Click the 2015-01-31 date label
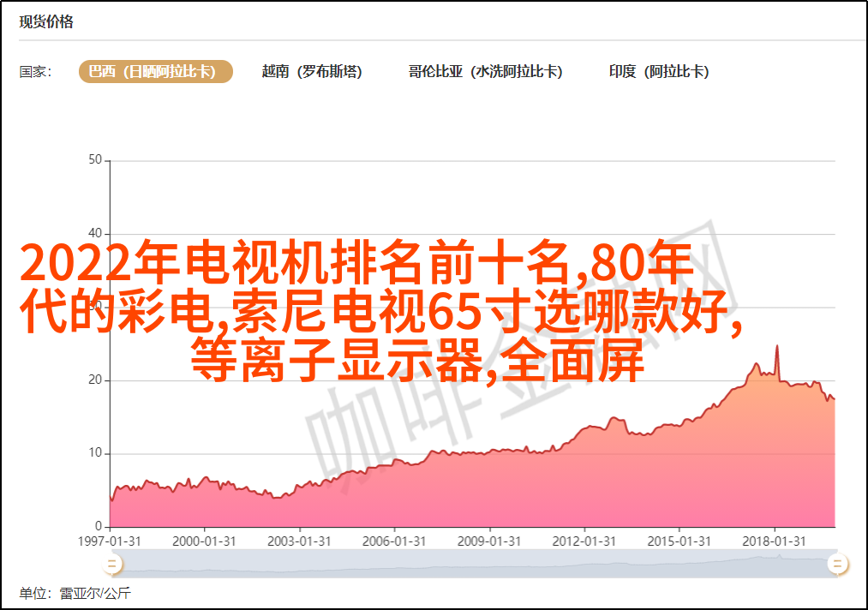Screen dimensions: 868x610 [679, 541]
